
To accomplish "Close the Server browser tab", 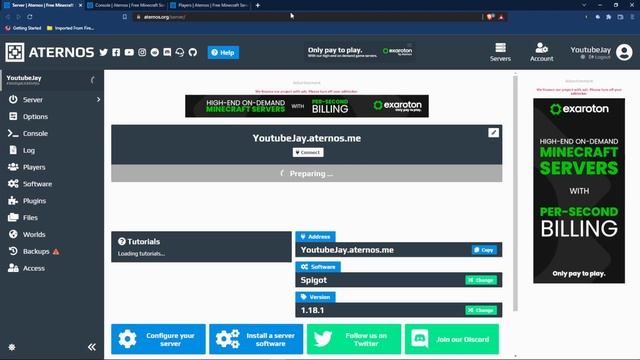I will [x=80, y=5].
